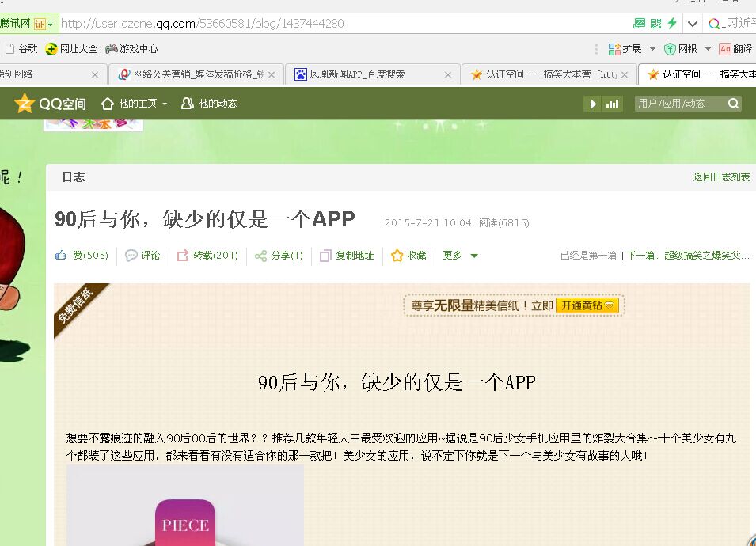756x546 pixels.
Task: Click the thumbs-up like icon
Action: pyautogui.click(x=61, y=256)
